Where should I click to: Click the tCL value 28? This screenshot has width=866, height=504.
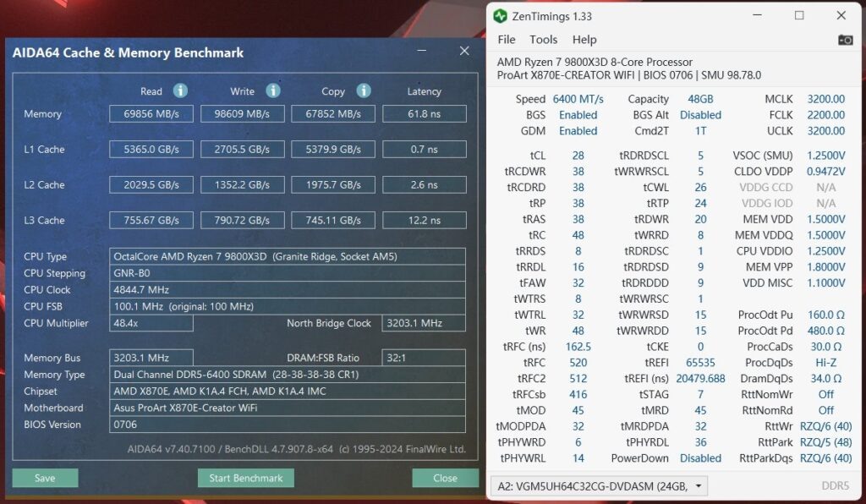tap(578, 156)
